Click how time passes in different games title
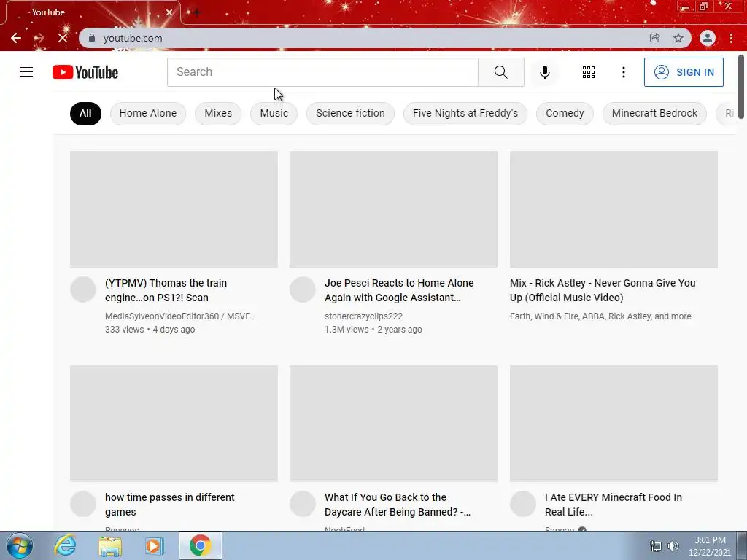The image size is (747, 560). 169,505
